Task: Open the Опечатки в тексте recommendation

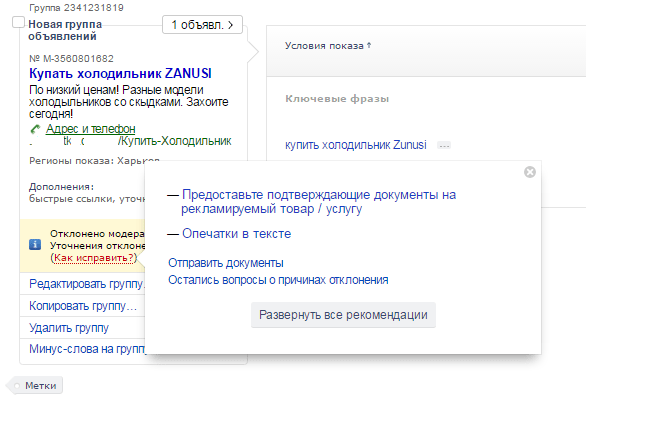Action: (x=237, y=234)
